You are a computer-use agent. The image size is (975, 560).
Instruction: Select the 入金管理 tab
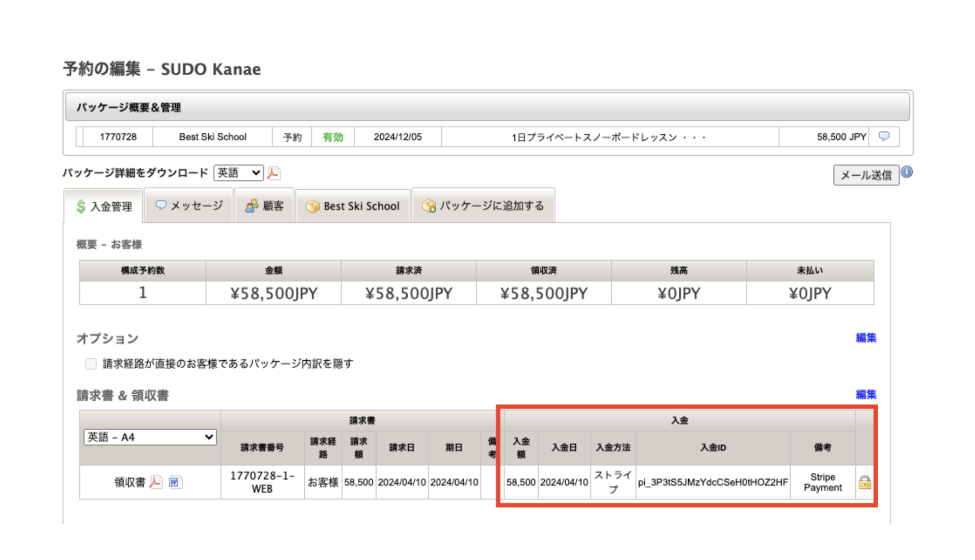[x=104, y=206]
